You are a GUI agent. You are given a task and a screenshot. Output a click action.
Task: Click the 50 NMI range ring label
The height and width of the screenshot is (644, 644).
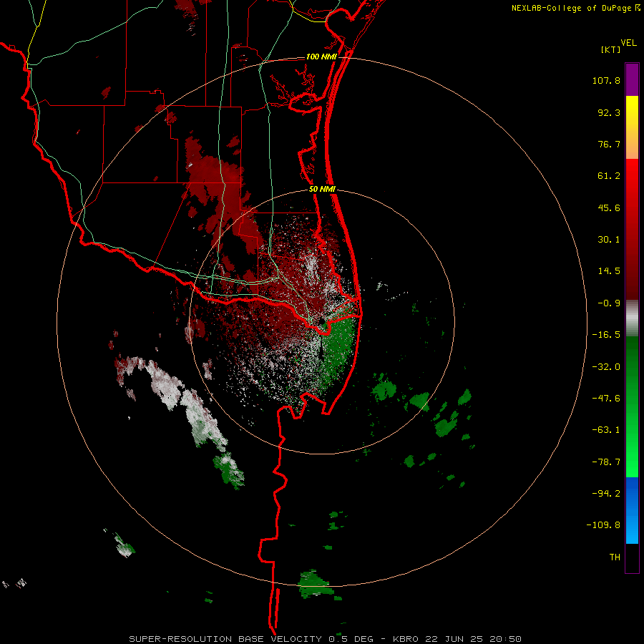pyautogui.click(x=322, y=190)
